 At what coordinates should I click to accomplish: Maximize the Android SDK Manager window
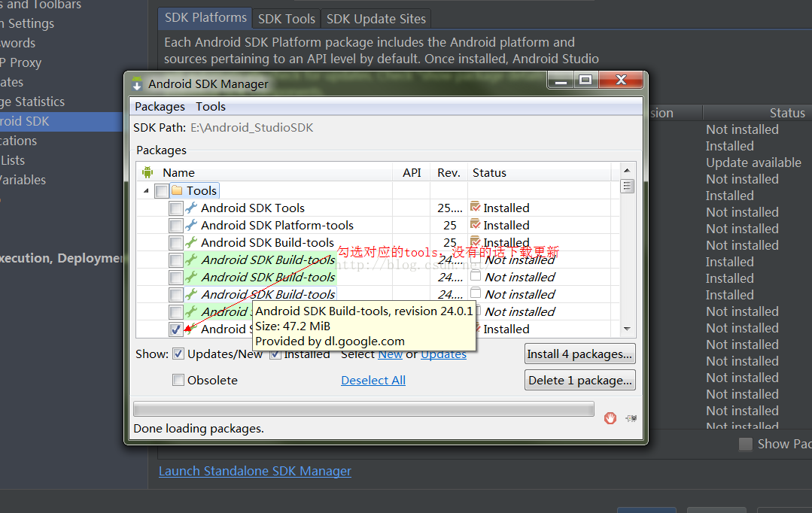585,80
